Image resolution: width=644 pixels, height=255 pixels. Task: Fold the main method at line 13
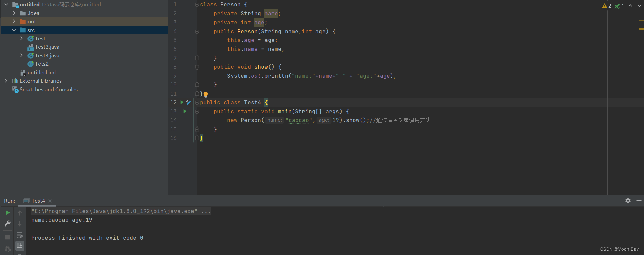click(197, 111)
